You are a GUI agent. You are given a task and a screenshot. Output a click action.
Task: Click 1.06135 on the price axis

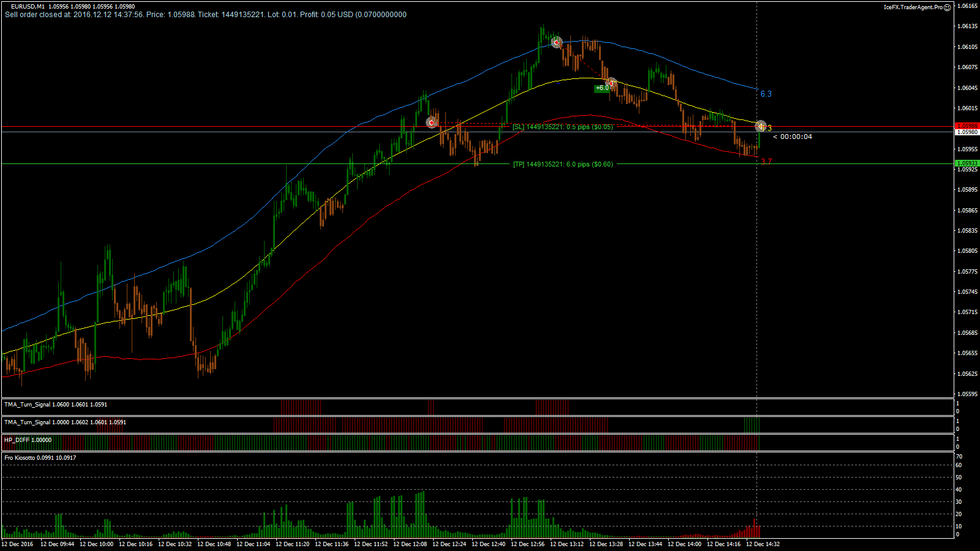(x=968, y=26)
